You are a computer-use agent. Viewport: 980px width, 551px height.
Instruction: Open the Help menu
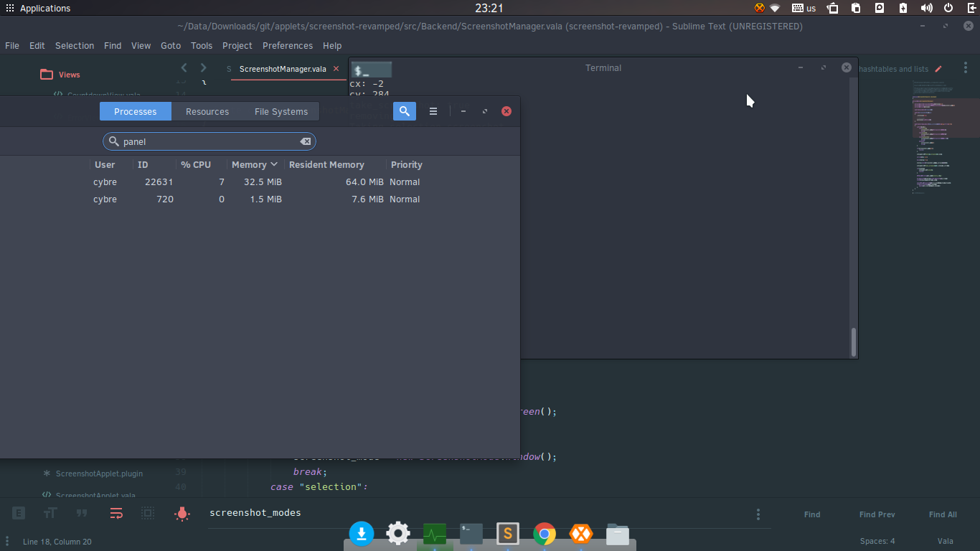[332, 45]
